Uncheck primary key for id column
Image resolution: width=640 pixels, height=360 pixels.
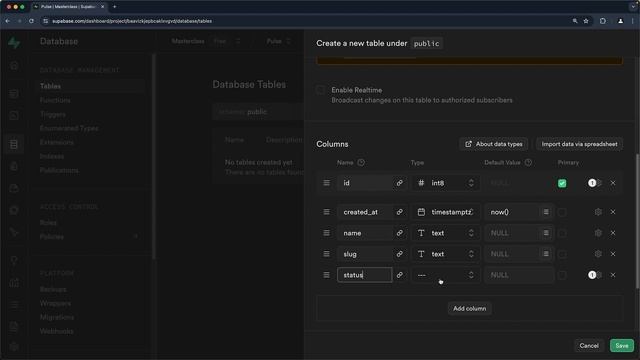point(562,183)
